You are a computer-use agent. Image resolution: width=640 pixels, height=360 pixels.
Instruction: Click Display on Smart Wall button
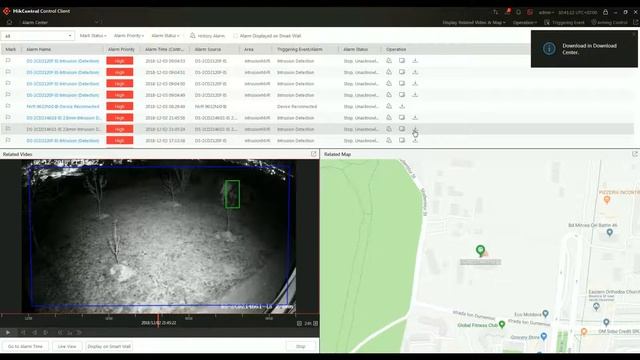pos(109,346)
